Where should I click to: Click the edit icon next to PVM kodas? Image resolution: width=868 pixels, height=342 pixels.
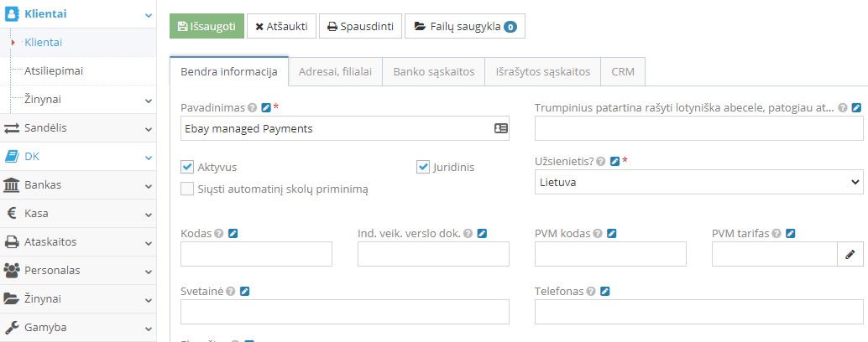[x=611, y=233]
